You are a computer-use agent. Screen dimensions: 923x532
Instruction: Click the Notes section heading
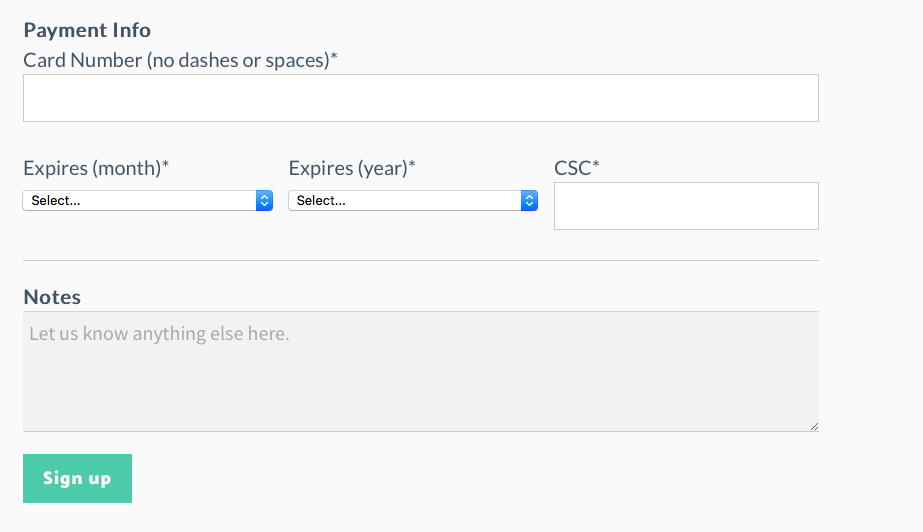click(52, 297)
